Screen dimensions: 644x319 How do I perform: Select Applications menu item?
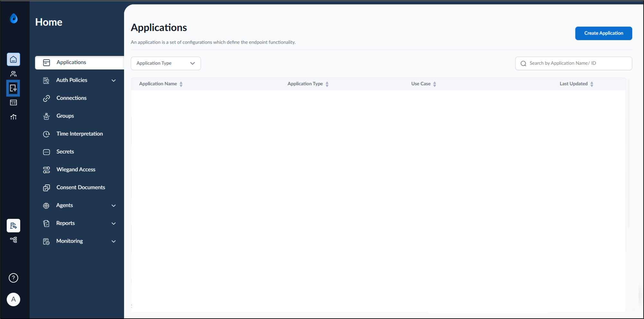pyautogui.click(x=79, y=63)
